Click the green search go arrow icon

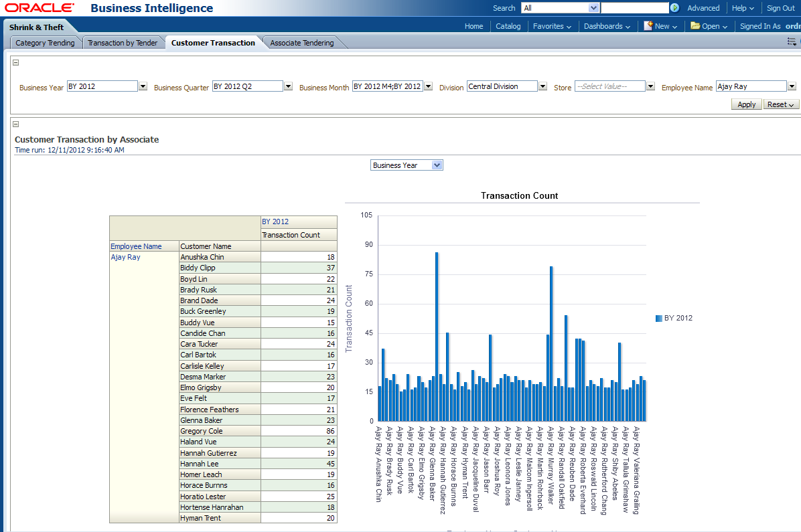[x=674, y=8]
